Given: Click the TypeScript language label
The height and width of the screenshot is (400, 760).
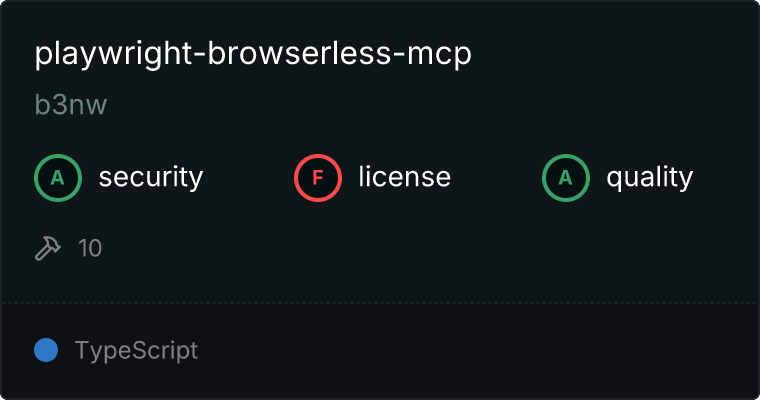Looking at the screenshot, I should 136,351.
